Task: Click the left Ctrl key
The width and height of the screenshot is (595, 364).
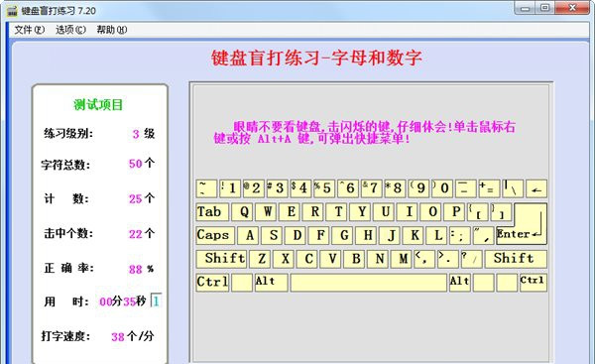Action: (212, 283)
